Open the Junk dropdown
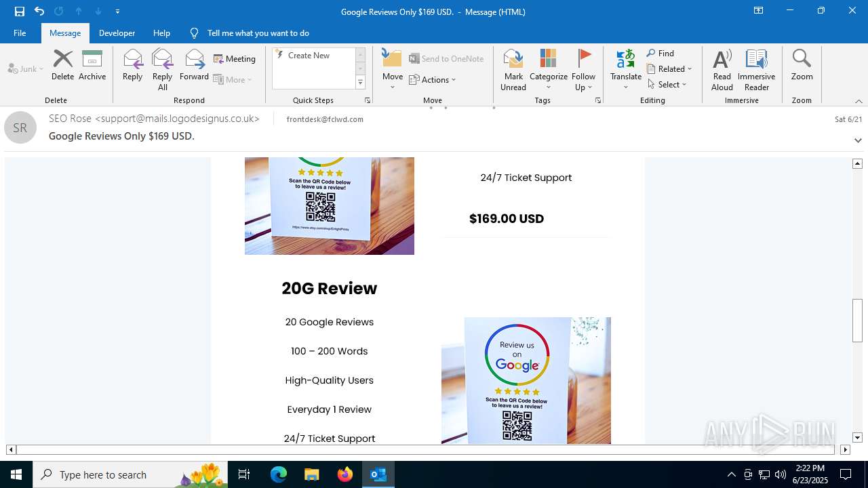868x488 pixels. (x=26, y=68)
